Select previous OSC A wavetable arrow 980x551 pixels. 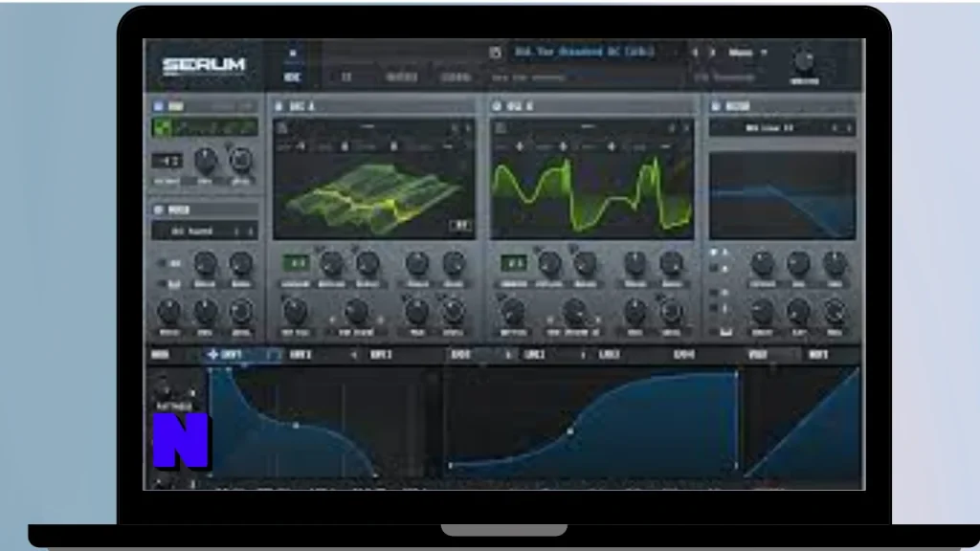point(455,128)
